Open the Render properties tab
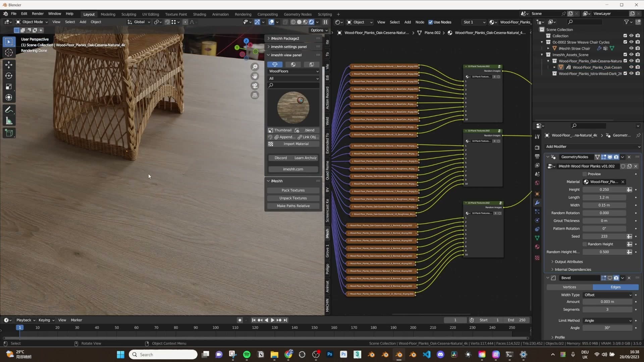This screenshot has height=362, width=644. tap(537, 147)
